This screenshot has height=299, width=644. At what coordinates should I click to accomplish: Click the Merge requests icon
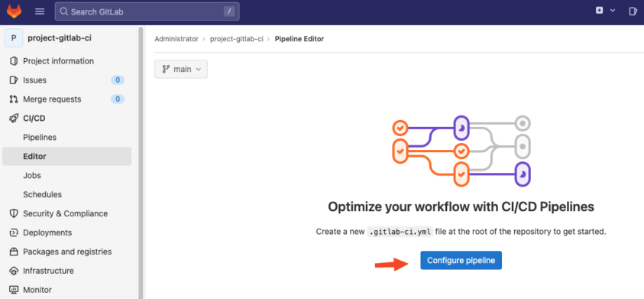[14, 99]
